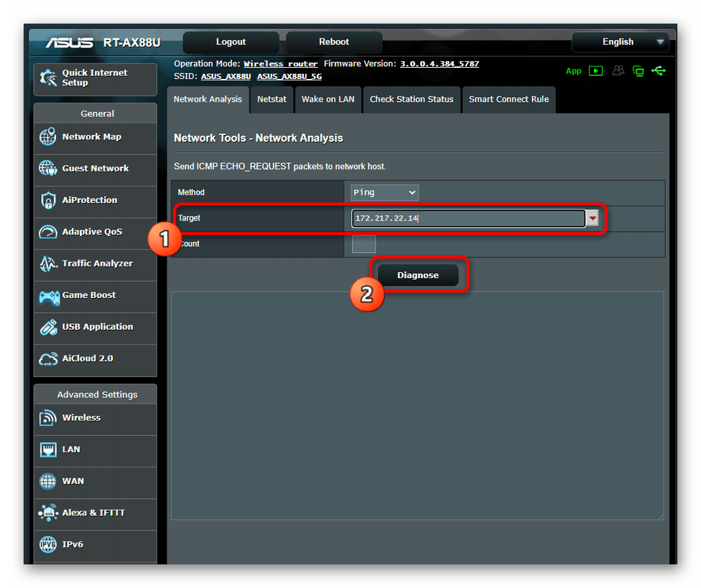Open the Smart Connect Rule tab
This screenshot has width=701, height=588.
pos(508,100)
